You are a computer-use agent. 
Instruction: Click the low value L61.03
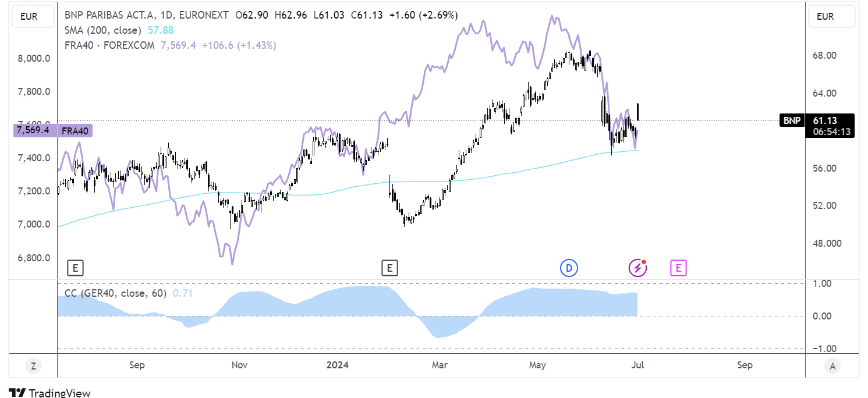click(x=329, y=15)
